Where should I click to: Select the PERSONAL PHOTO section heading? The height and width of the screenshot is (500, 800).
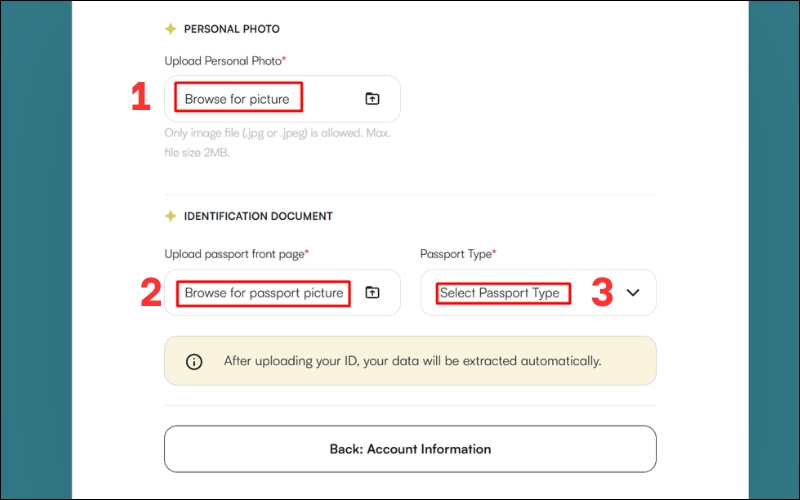coord(232,29)
